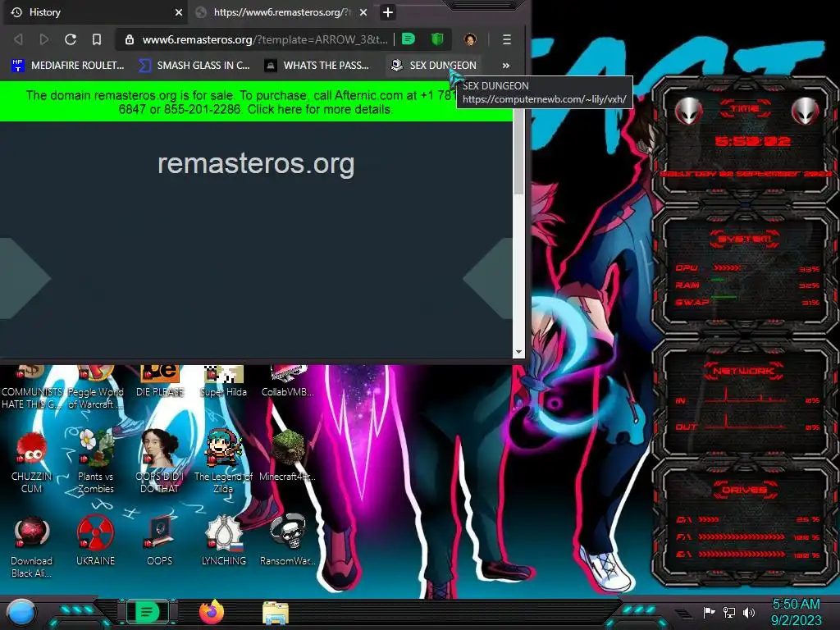Click the right arrow shape on the page

[x=488, y=278]
